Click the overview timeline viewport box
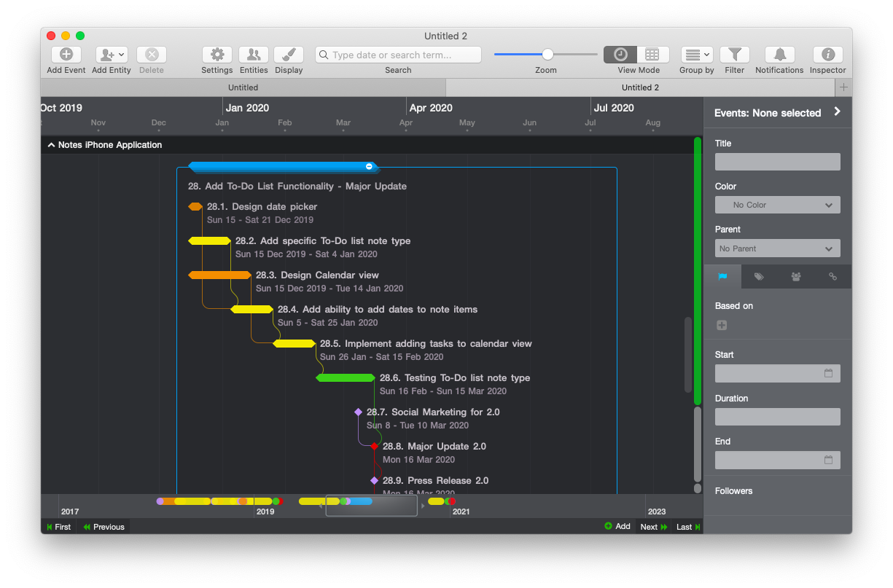 coord(371,506)
